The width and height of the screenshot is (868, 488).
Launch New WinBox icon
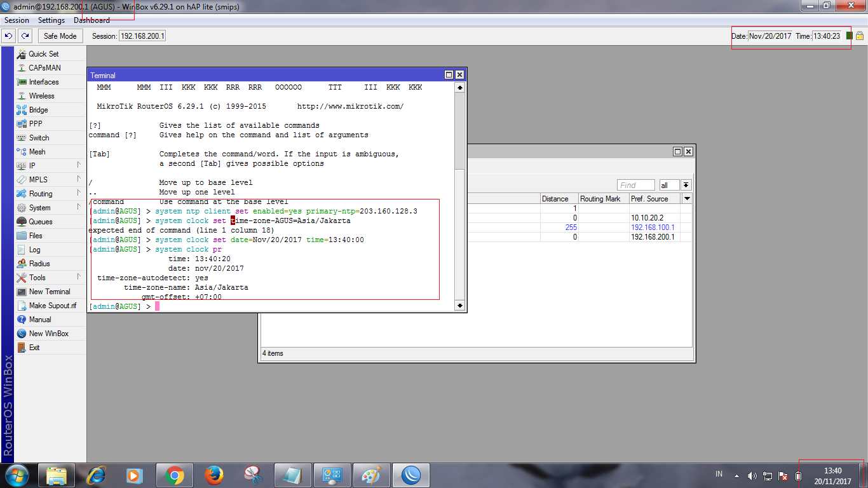click(22, 334)
